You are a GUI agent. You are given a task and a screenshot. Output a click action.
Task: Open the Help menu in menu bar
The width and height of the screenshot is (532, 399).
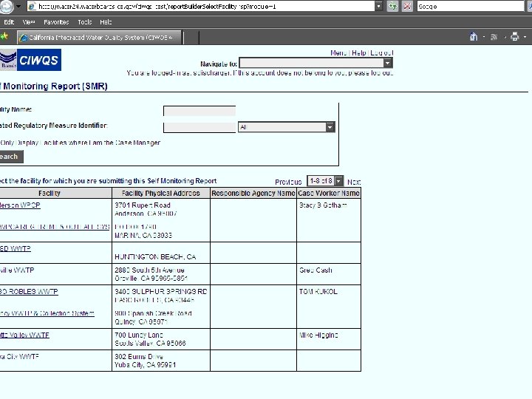click(x=106, y=22)
